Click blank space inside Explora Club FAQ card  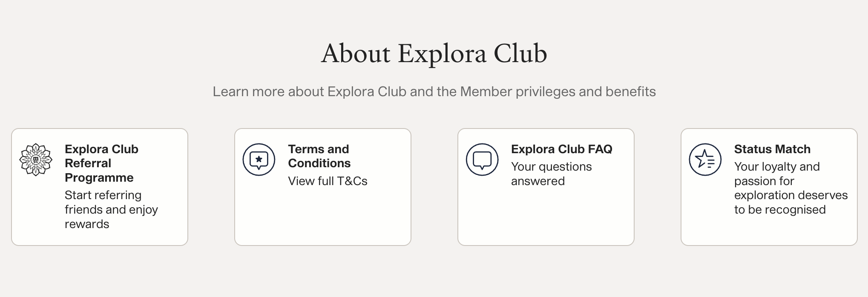546,217
